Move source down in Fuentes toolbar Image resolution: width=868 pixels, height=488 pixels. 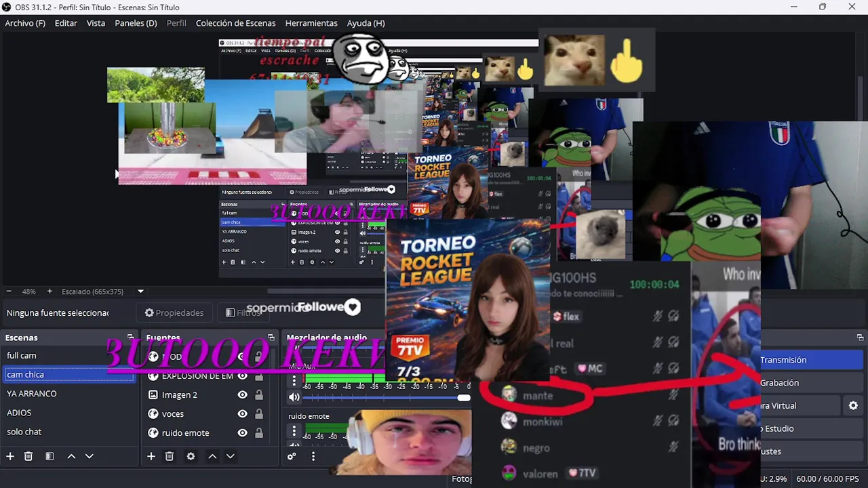[x=230, y=456]
